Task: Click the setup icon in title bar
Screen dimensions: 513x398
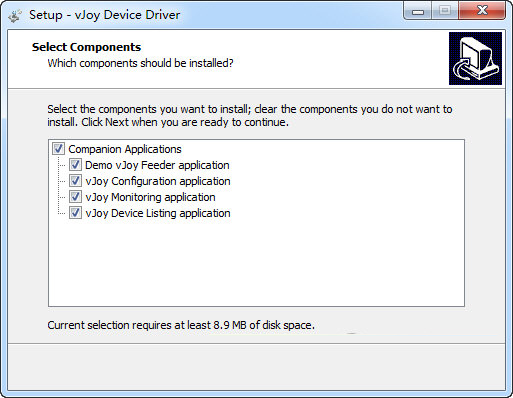Action: coord(15,15)
